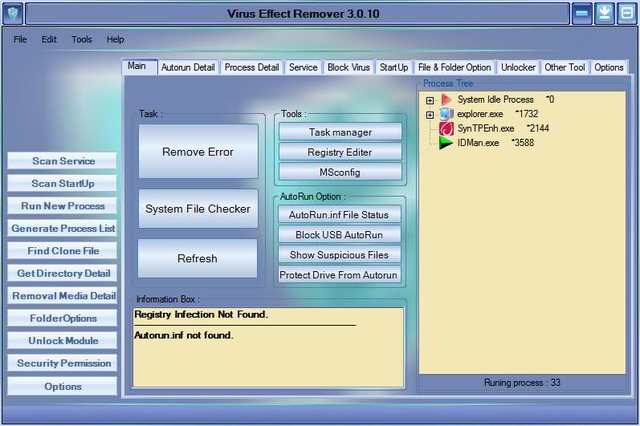Click the sidebar Options button
640x426 pixels.
pos(62,386)
